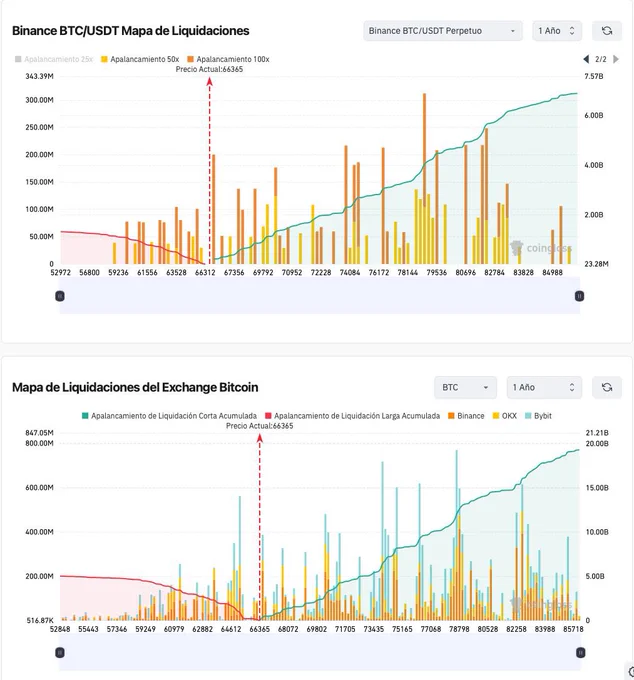634x680 pixels.
Task: Click 'Mapa de Liquidaciones del Exchange Bitcoin' title
Action: 135,387
